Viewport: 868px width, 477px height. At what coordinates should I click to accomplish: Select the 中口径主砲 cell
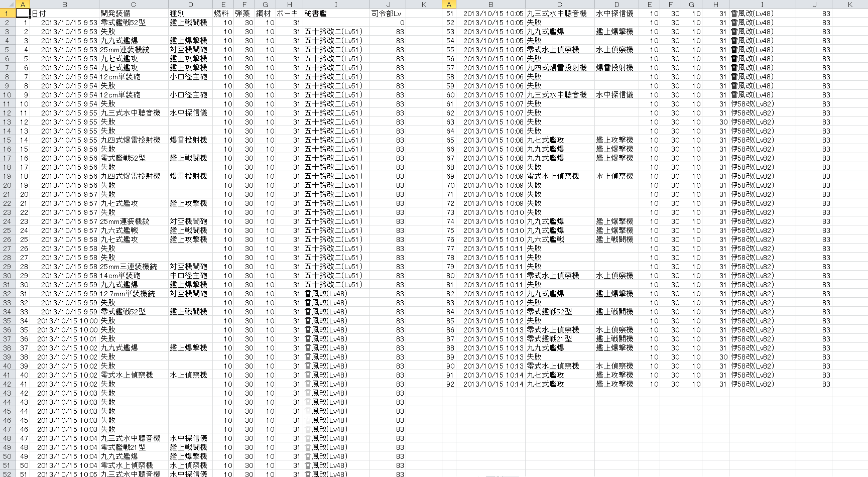pos(191,276)
